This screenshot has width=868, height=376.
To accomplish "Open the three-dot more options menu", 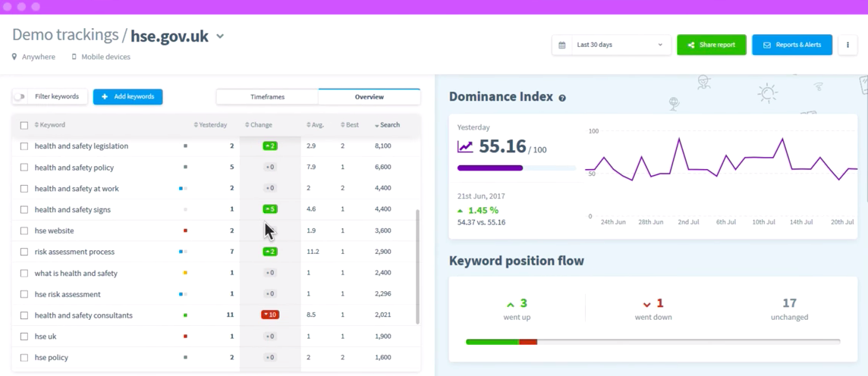I will click(x=848, y=45).
